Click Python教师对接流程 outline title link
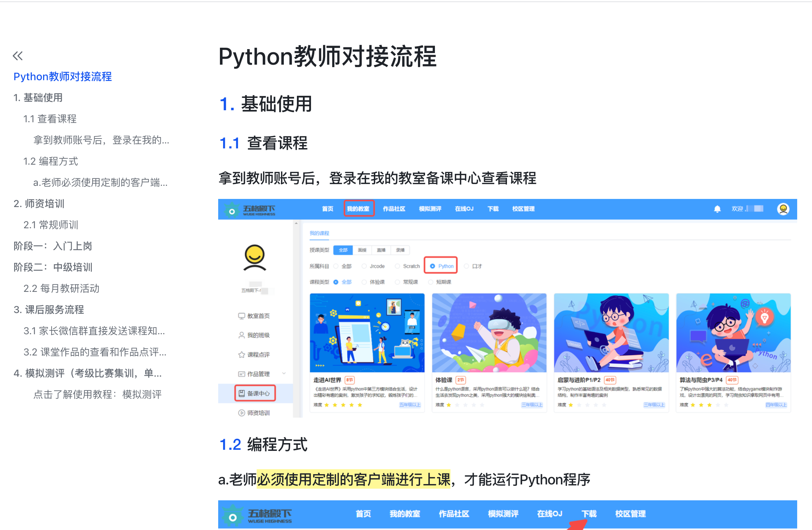The image size is (812, 530). click(x=62, y=77)
